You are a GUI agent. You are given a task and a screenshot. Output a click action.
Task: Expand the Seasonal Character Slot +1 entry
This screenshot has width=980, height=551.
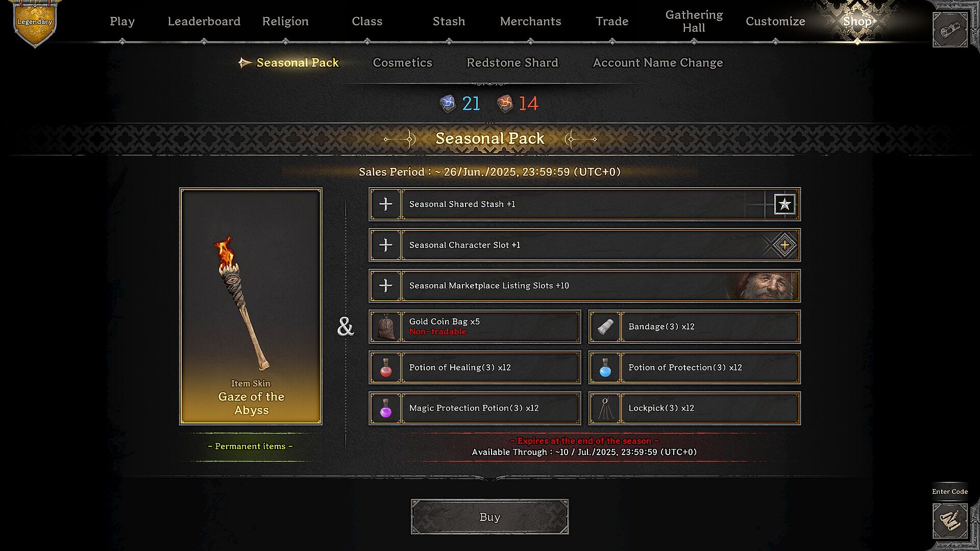386,245
